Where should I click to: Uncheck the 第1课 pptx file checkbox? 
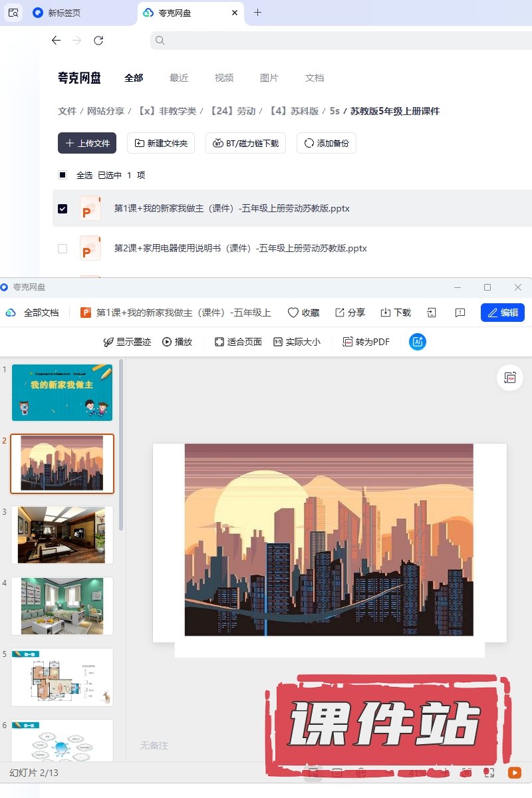tap(63, 209)
